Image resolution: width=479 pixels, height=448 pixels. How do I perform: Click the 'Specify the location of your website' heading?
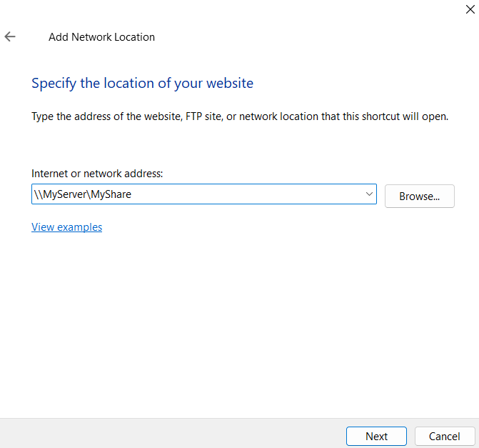coord(142,84)
